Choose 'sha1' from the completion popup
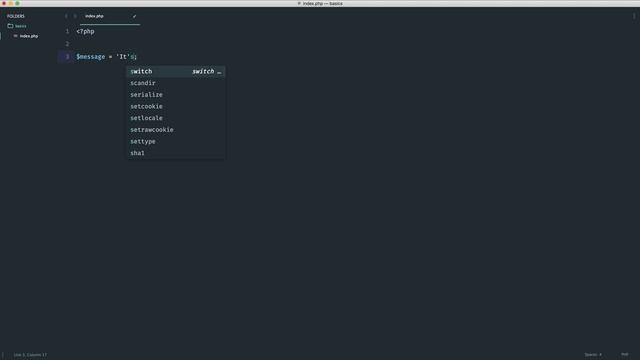 pyautogui.click(x=176, y=153)
